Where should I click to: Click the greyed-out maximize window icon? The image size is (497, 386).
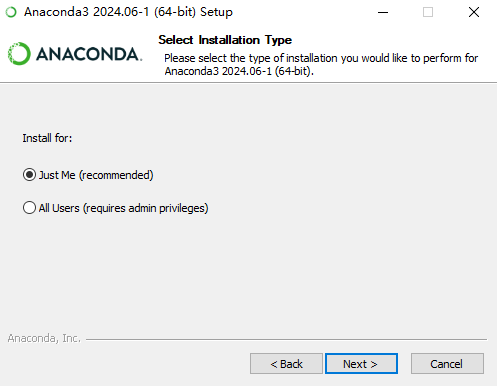[x=428, y=12]
